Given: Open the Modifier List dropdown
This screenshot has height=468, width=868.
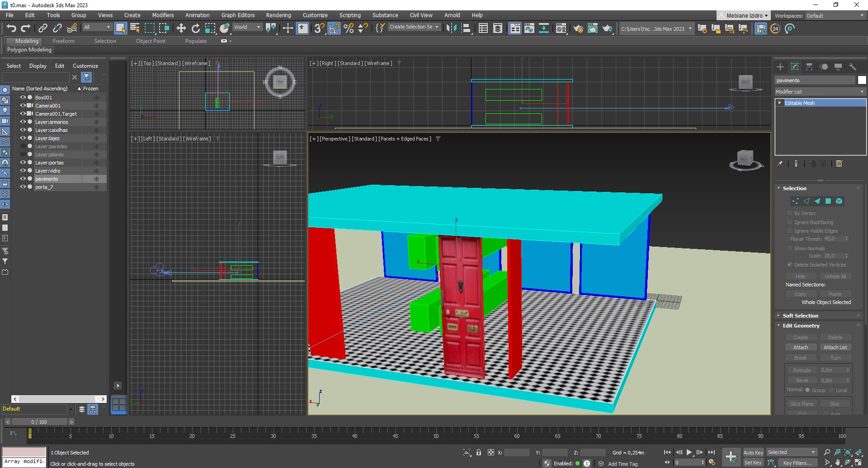Looking at the screenshot, I should 820,92.
